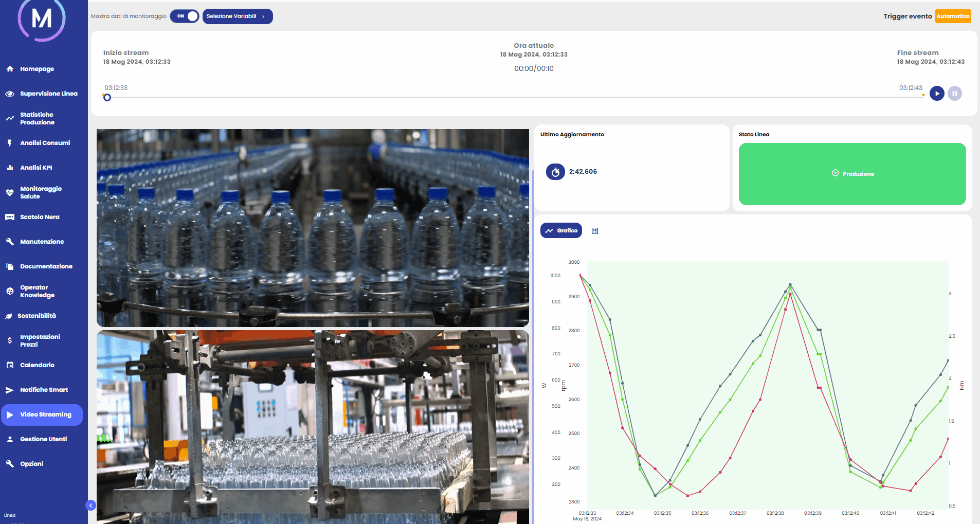Image resolution: width=980 pixels, height=524 pixels.
Task: Click the Gestione Utenti person icon
Action: [10, 439]
